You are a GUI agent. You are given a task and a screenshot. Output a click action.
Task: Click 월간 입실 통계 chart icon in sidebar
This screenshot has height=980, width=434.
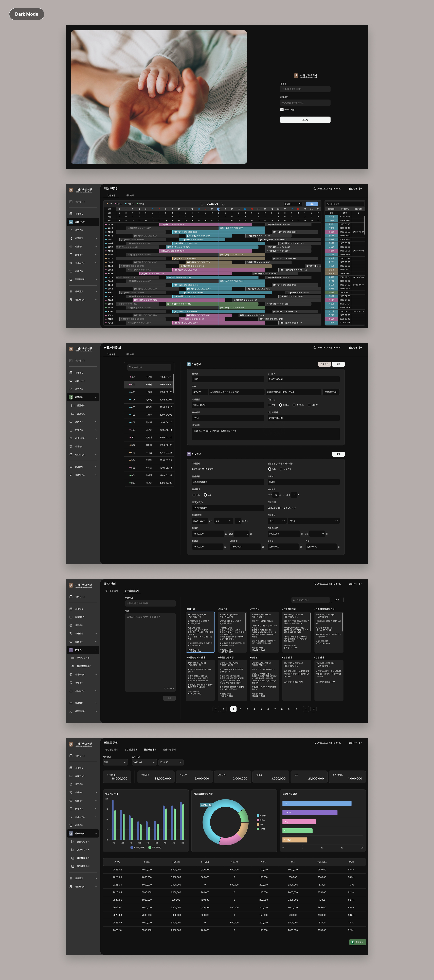73,842
